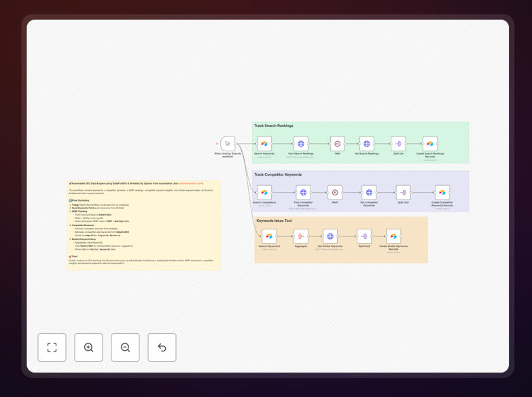Open the Post Search Rankings HTTP node
The height and width of the screenshot is (397, 532).
pyautogui.click(x=301, y=144)
